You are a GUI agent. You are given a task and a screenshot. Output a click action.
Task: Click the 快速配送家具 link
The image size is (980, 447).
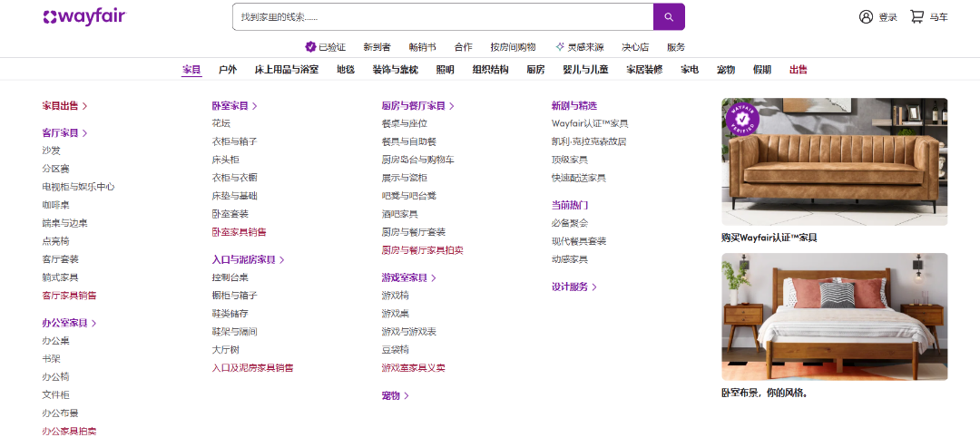[578, 178]
